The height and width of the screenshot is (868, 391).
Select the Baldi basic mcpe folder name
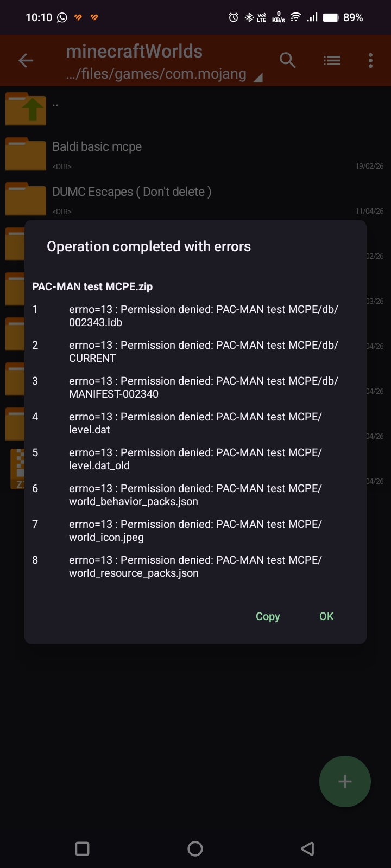pyautogui.click(x=97, y=146)
